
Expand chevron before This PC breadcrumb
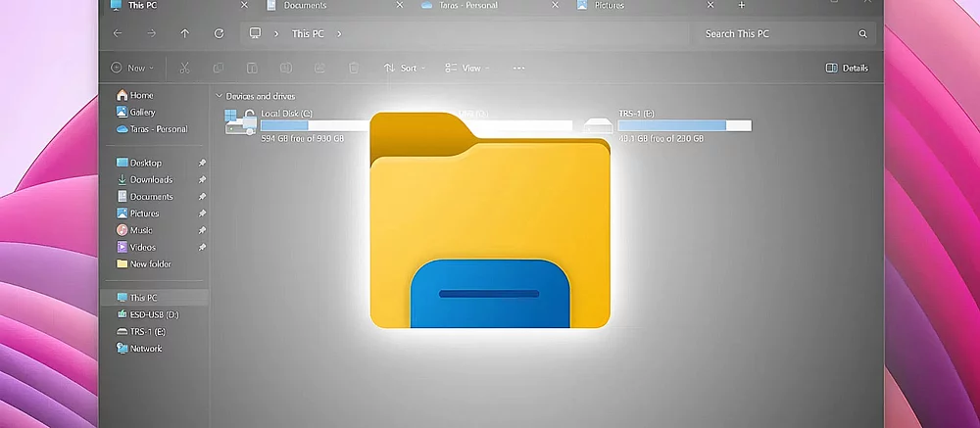point(275,33)
